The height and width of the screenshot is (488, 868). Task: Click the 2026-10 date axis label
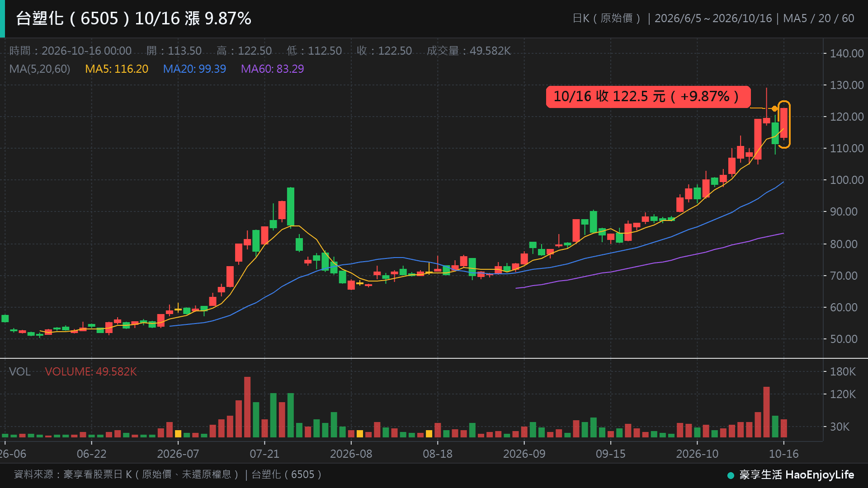[697, 454]
